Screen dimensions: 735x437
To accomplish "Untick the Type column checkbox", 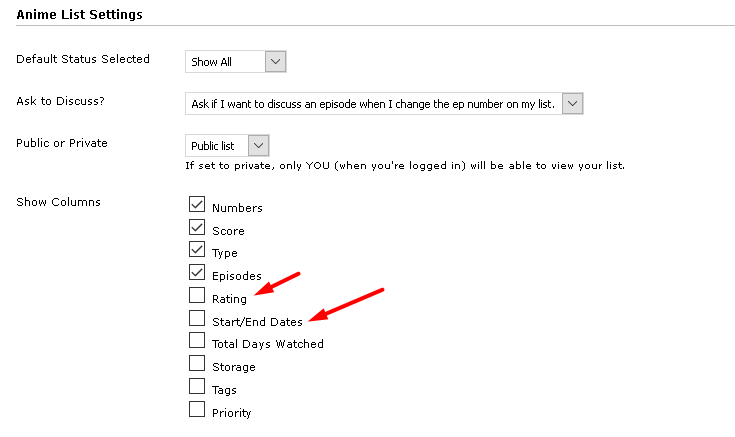I will (x=197, y=249).
